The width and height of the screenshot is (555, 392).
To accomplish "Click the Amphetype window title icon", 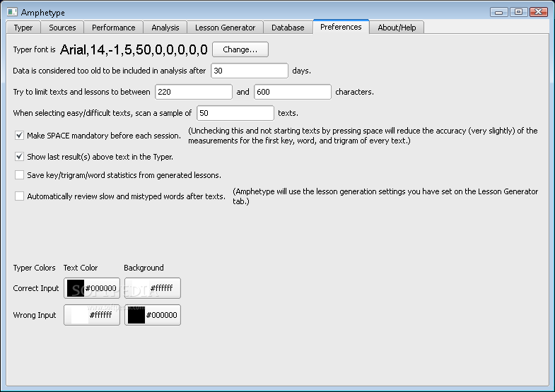I will tap(12, 12).
